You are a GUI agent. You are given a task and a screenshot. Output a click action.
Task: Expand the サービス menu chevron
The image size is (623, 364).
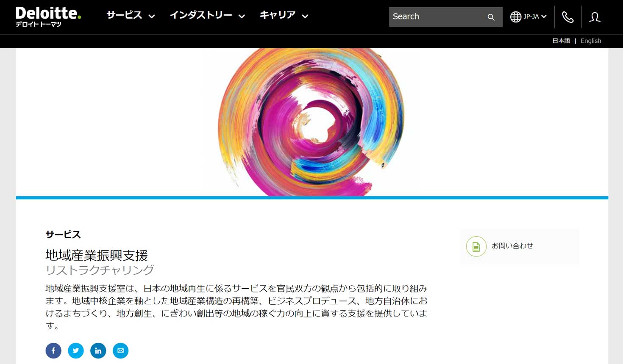[x=152, y=17]
